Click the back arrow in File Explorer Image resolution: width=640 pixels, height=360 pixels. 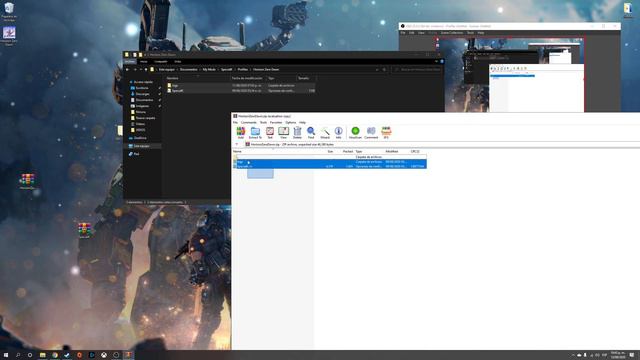(127, 70)
